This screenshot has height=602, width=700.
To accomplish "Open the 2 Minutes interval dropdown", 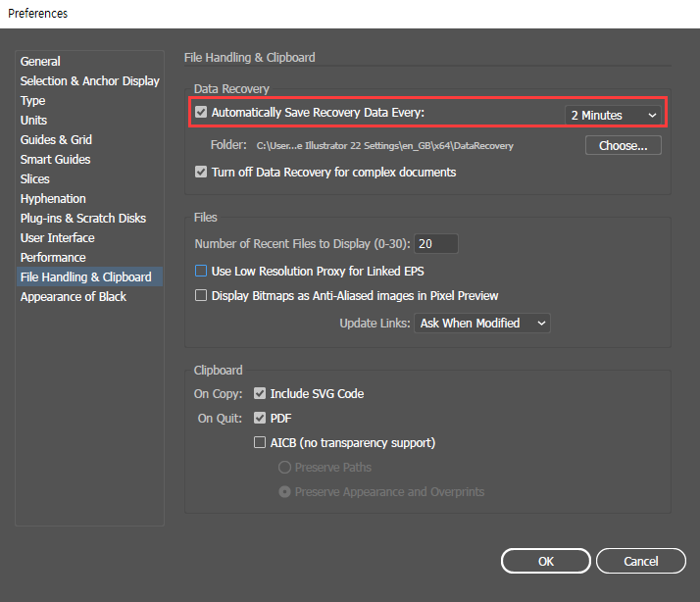I will tap(613, 116).
